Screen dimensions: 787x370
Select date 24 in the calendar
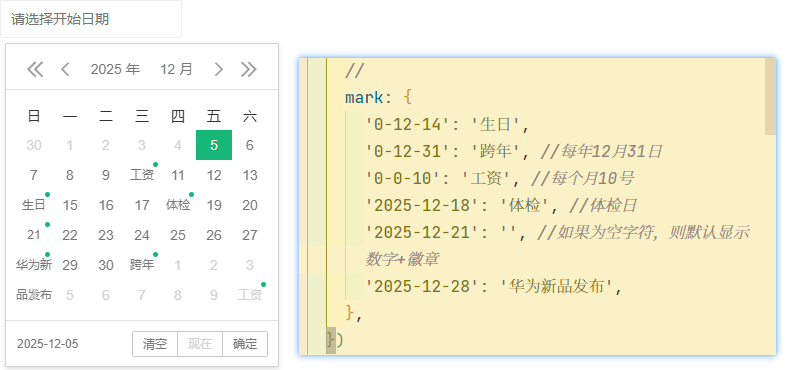(142, 235)
